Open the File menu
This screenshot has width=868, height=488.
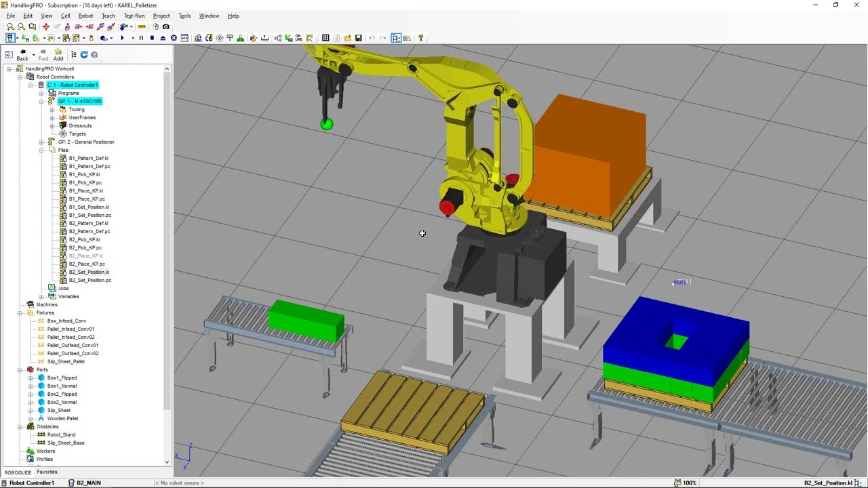coord(11,16)
